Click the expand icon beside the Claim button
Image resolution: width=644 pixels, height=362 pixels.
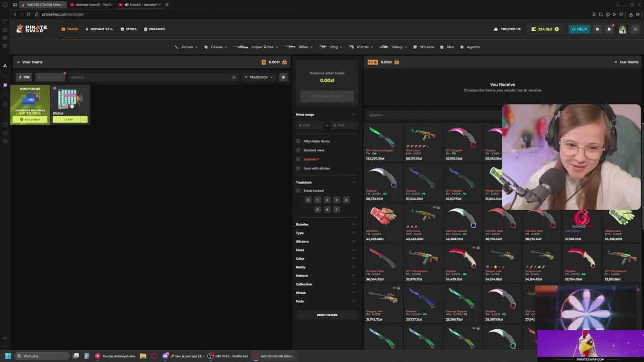click(x=84, y=119)
